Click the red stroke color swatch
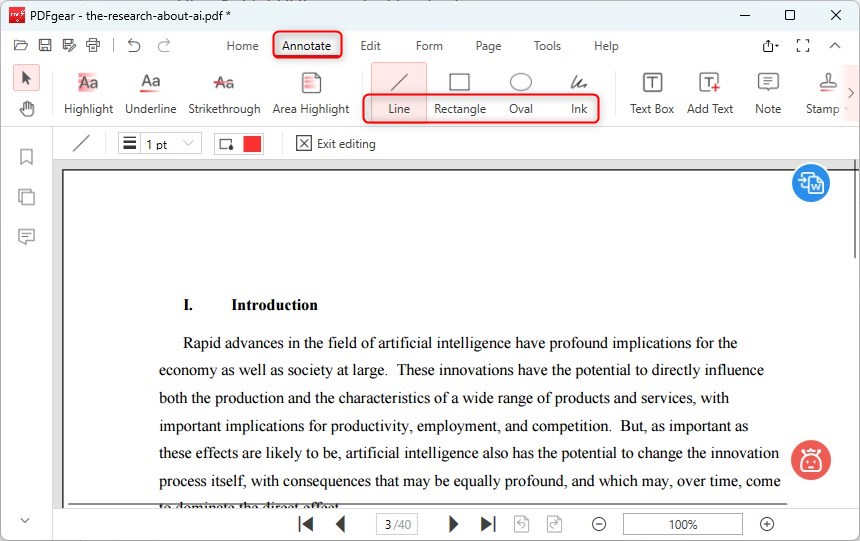The height and width of the screenshot is (541, 860). pos(252,144)
